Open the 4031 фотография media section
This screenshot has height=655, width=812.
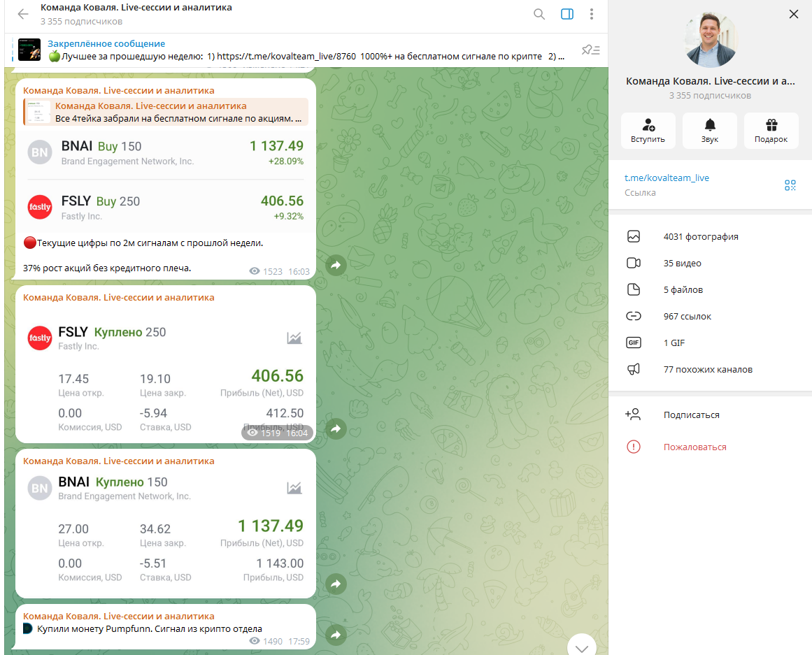coord(700,237)
